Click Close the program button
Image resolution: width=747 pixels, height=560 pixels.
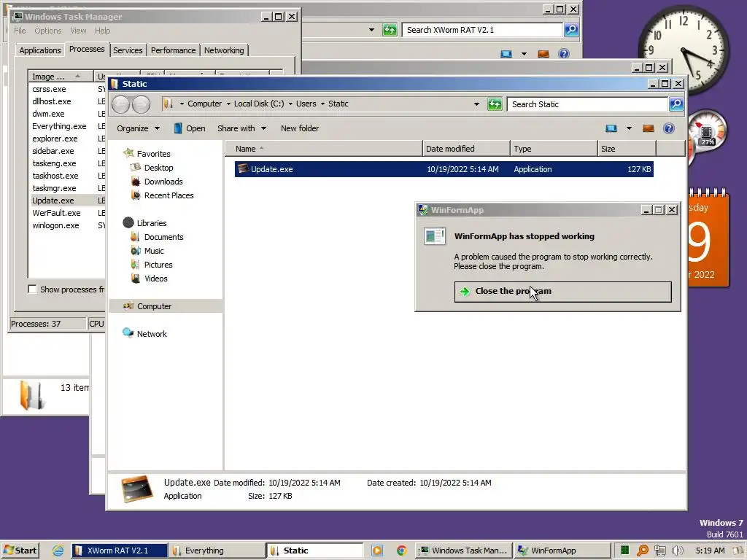pos(562,292)
